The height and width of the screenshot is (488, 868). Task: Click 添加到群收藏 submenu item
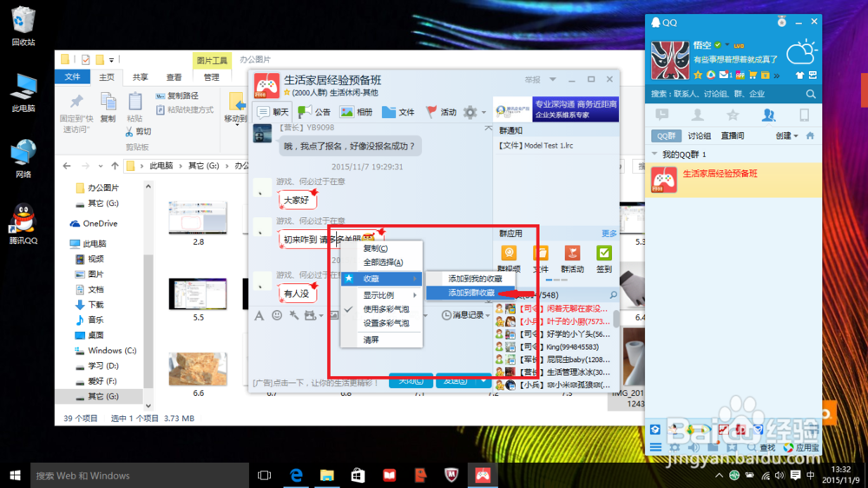(471, 293)
